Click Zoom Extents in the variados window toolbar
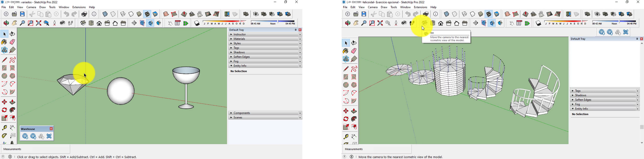This screenshot has width=644, height=159. pos(39,23)
